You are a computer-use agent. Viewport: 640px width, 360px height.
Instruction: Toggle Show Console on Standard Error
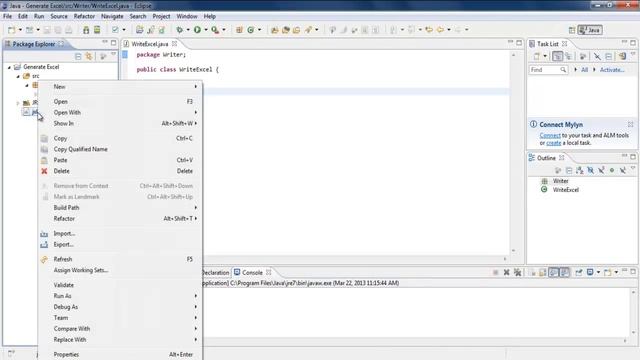(x=564, y=272)
